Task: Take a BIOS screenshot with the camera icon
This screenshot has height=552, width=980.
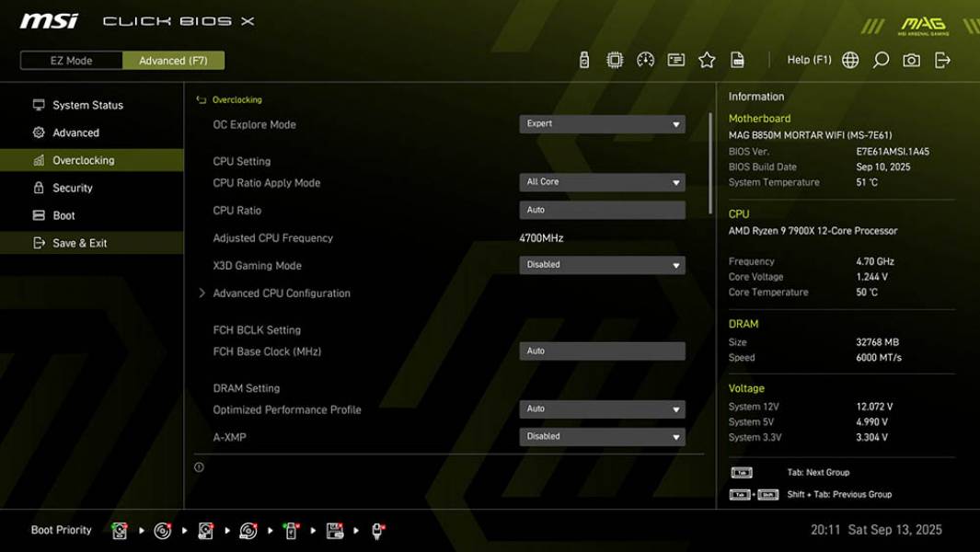Action: point(912,59)
